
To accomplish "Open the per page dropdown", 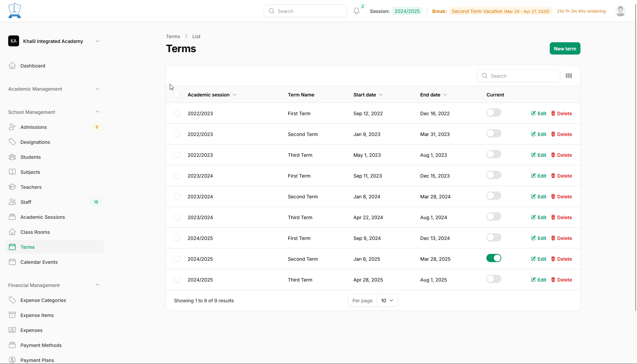I will [x=387, y=301].
